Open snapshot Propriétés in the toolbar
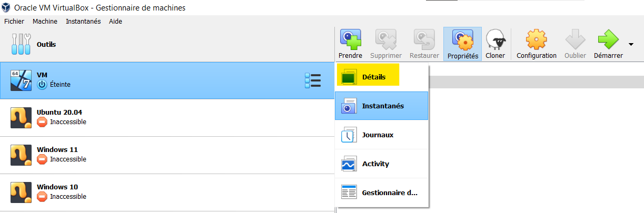 [x=462, y=40]
